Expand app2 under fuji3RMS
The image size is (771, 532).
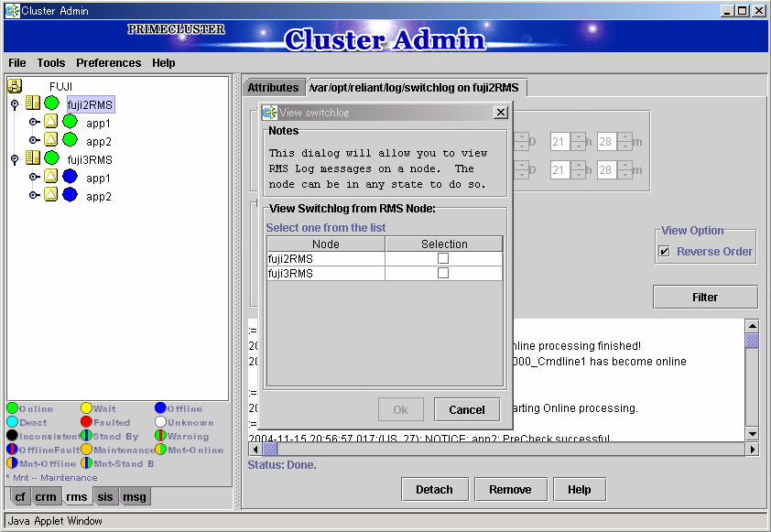click(34, 195)
